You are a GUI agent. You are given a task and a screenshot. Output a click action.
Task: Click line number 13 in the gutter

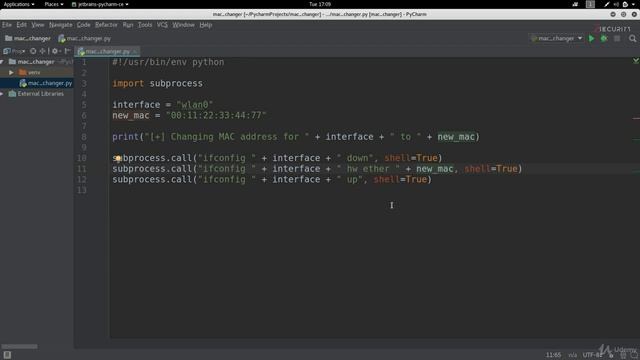coord(82,190)
